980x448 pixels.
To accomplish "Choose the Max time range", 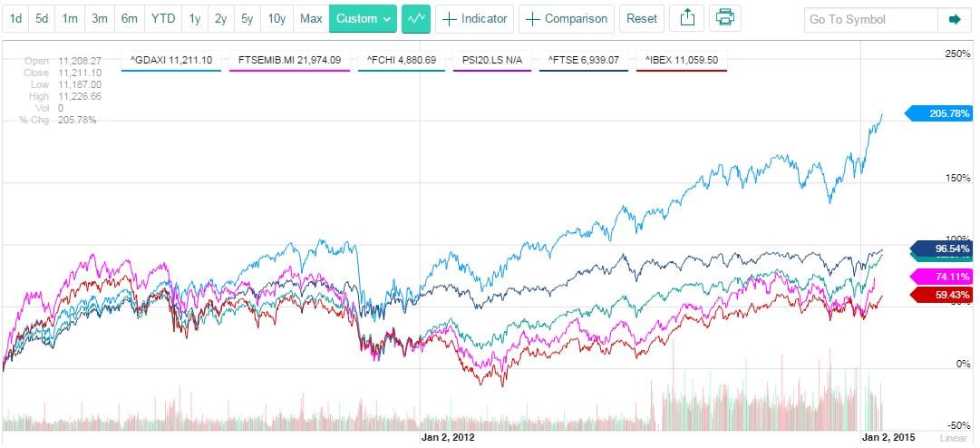I will click(311, 18).
